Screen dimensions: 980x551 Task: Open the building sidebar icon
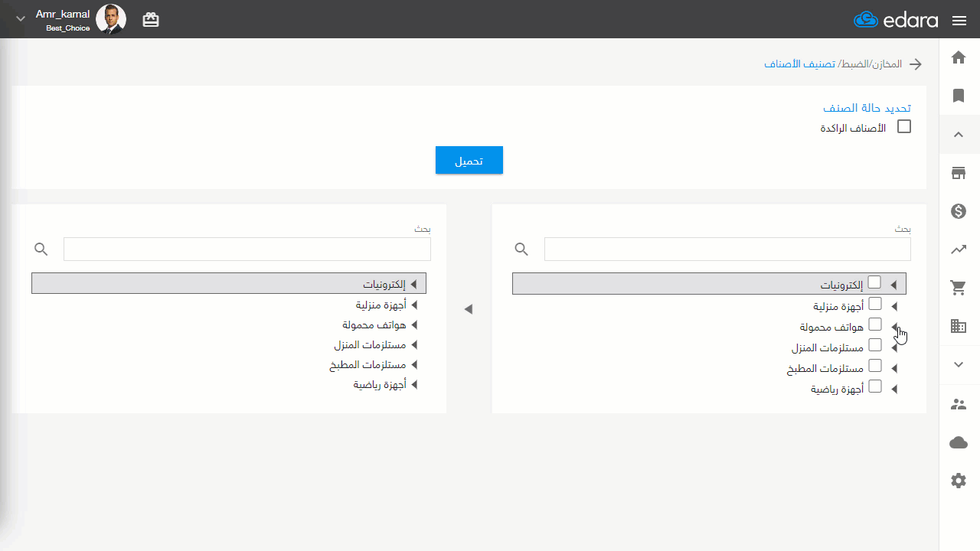pyautogui.click(x=959, y=326)
